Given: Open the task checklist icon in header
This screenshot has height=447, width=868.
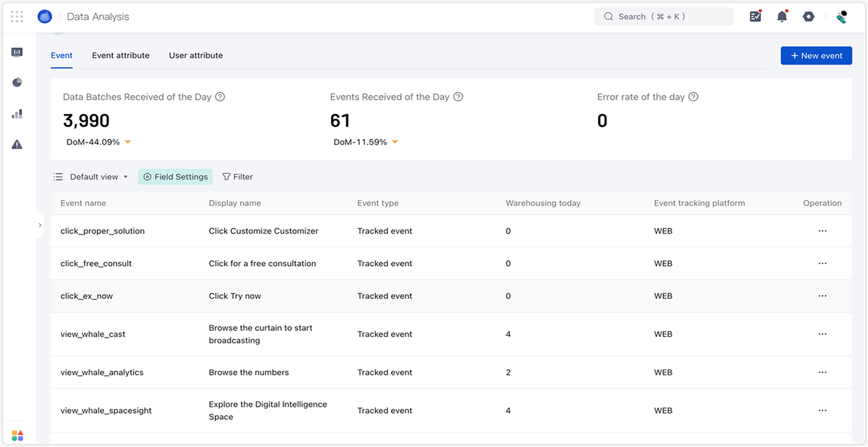Looking at the screenshot, I should pyautogui.click(x=755, y=17).
